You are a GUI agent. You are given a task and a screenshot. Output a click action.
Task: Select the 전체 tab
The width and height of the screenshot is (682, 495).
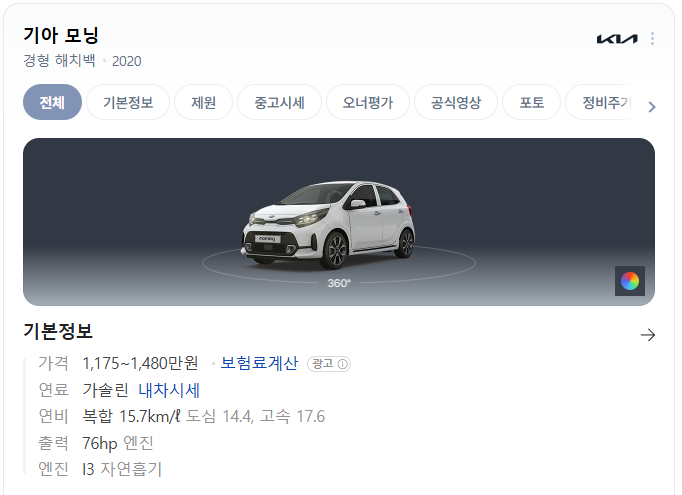click(52, 102)
